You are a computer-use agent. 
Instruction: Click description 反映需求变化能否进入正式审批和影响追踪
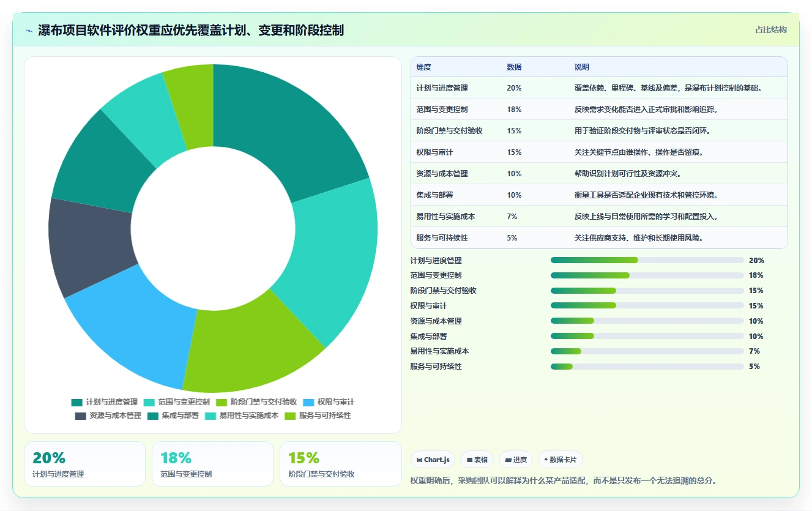pyautogui.click(x=646, y=110)
